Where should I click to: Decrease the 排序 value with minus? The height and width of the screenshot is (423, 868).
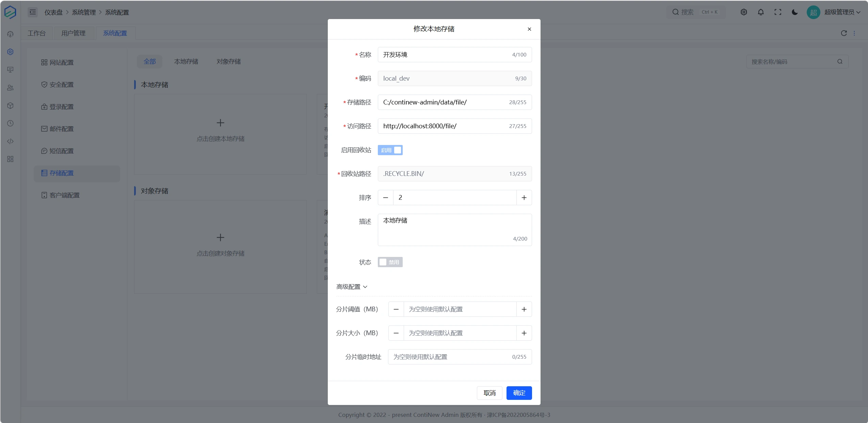(386, 198)
